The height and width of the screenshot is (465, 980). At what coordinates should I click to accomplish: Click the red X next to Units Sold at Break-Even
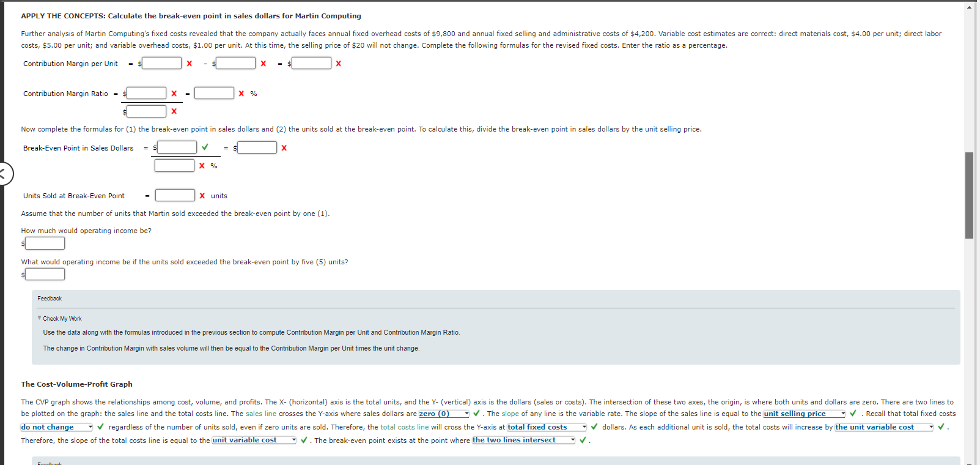point(202,195)
